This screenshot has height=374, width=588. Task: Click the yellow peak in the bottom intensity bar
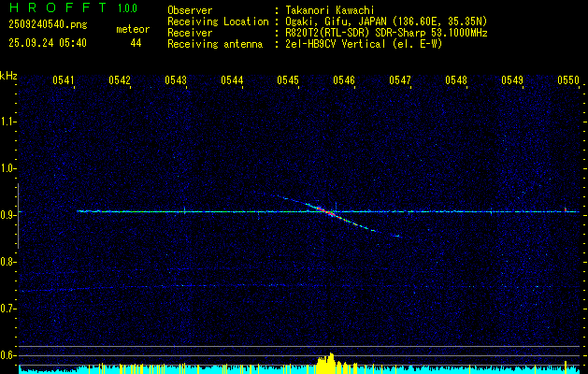click(327, 363)
